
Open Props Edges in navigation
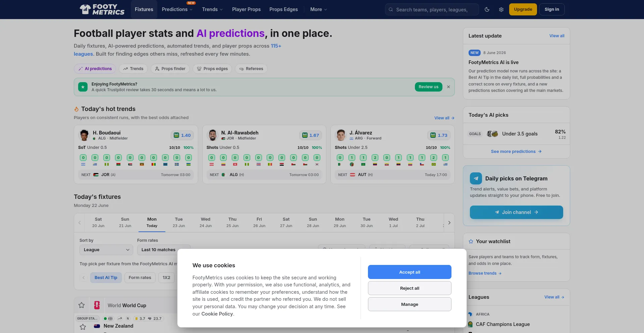[283, 9]
